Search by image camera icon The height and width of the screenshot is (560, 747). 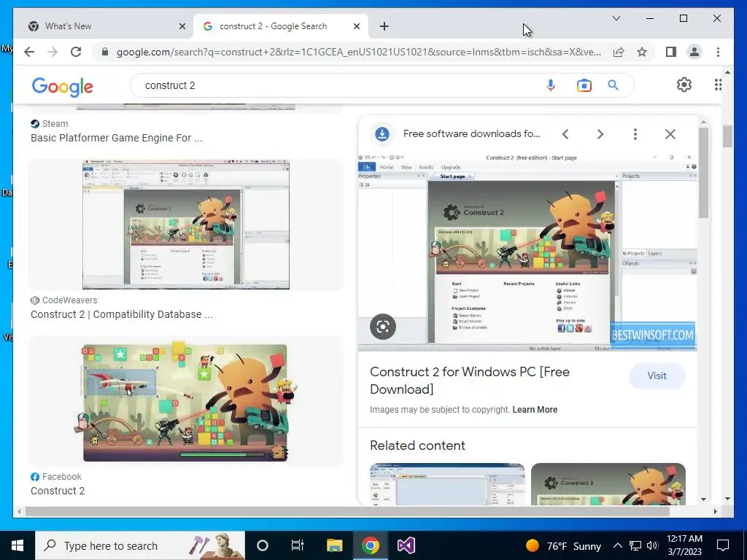[x=584, y=85]
